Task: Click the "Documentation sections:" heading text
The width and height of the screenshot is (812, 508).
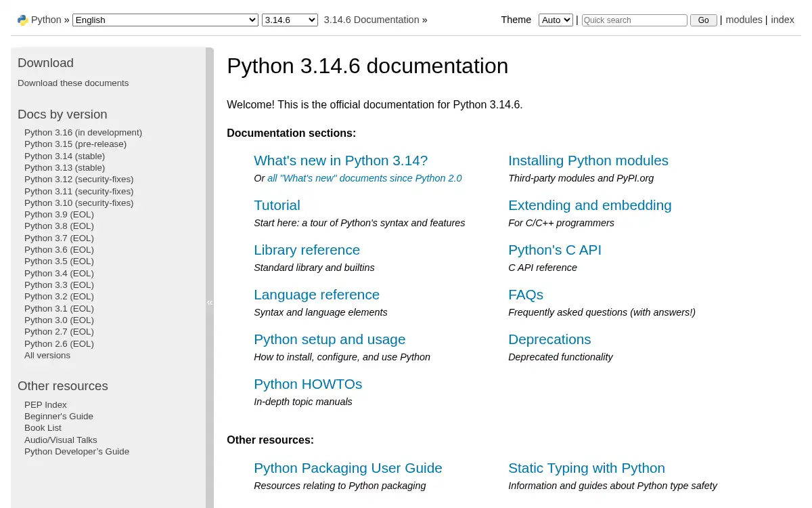Action: pyautogui.click(x=291, y=133)
